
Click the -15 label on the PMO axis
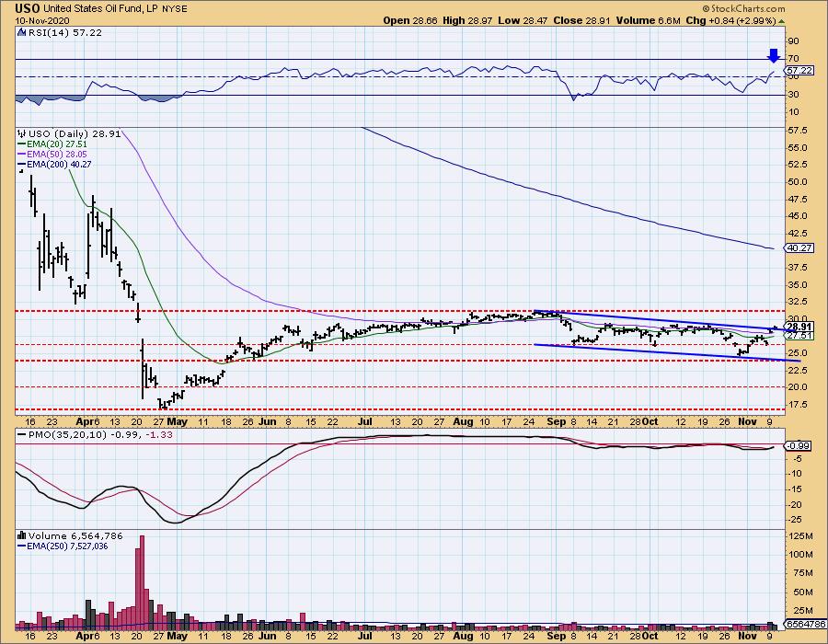tap(795, 489)
